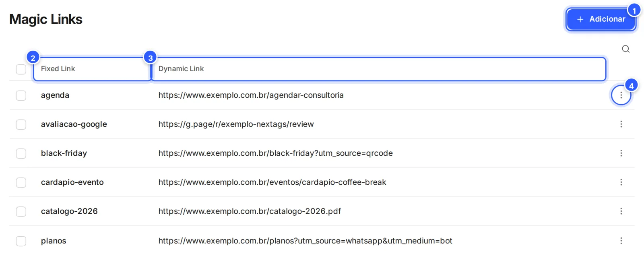The image size is (644, 264).
Task: Open options menu for cardapio-evento row
Action: tap(621, 182)
